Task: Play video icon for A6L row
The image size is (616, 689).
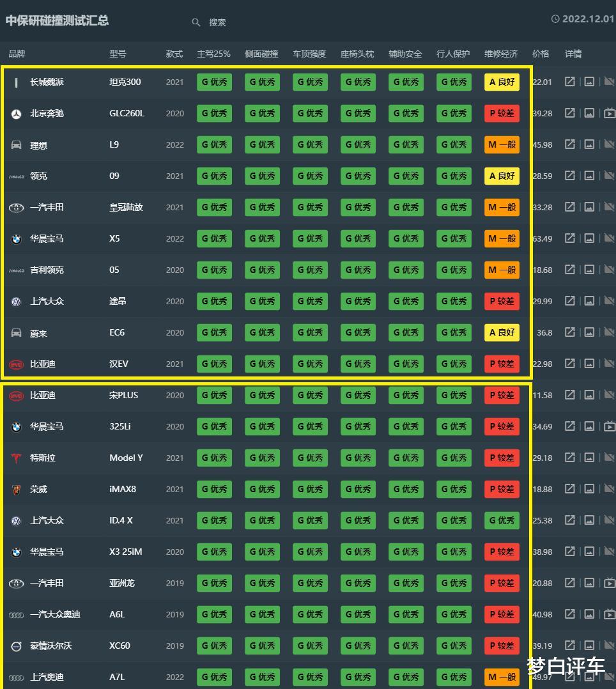Action: coord(610,614)
